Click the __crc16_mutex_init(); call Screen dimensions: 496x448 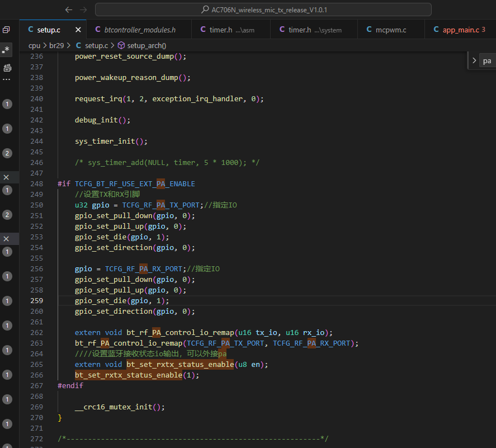point(120,407)
